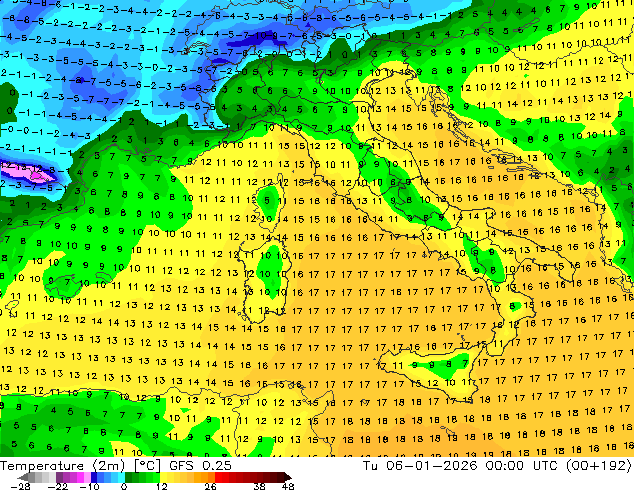The image size is (634, 490).
Task: Select the purple-magenta section of the color scale
Action: [x=73, y=477]
